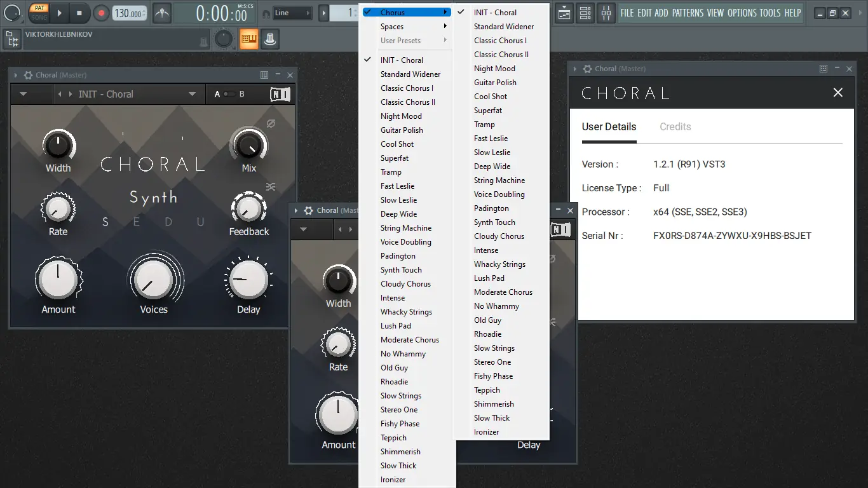Click the gear icon on the Choral title bar

coord(28,74)
